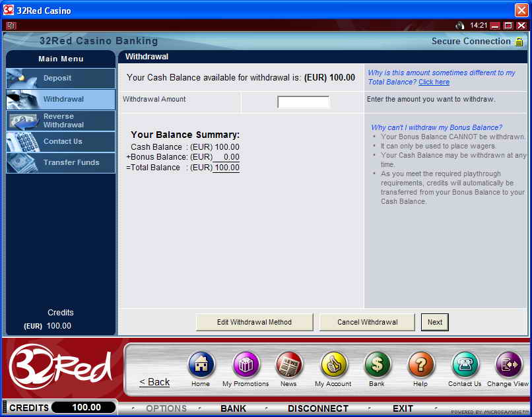Click the Bonus Balance (EUR) 0.00 line
Image resolution: width=532 pixels, height=417 pixels.
(x=183, y=157)
